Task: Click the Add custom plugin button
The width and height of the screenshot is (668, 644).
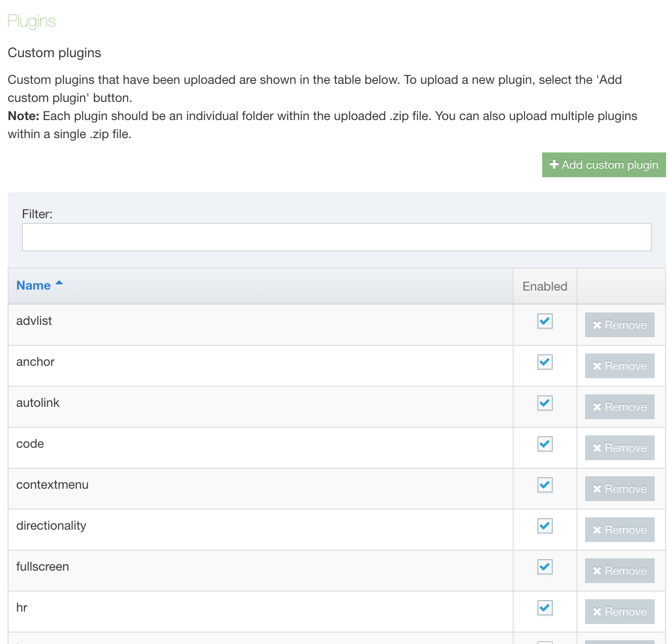Action: (x=604, y=165)
